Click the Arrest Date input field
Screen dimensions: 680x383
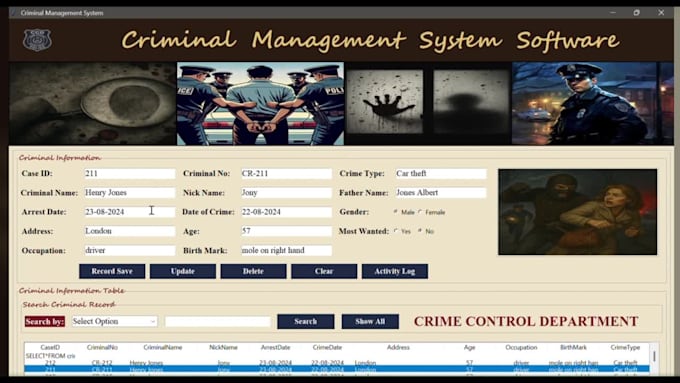(x=130, y=212)
